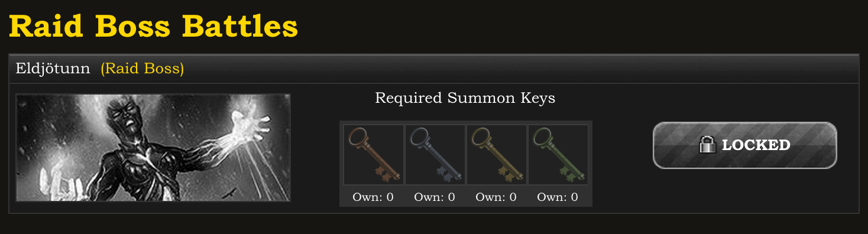Screen dimensions: 868x234
Task: Click the padlock icon on the LOCKED button
Action: (x=707, y=145)
